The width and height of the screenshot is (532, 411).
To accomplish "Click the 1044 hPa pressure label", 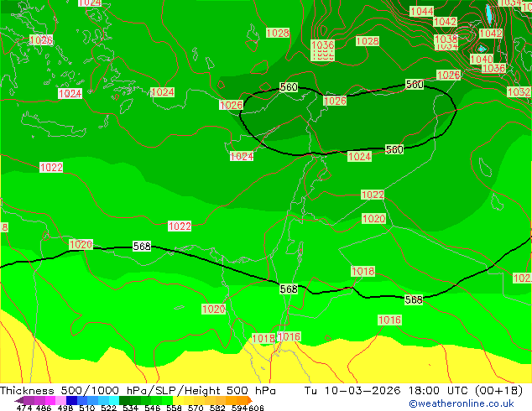I will click(422, 12).
